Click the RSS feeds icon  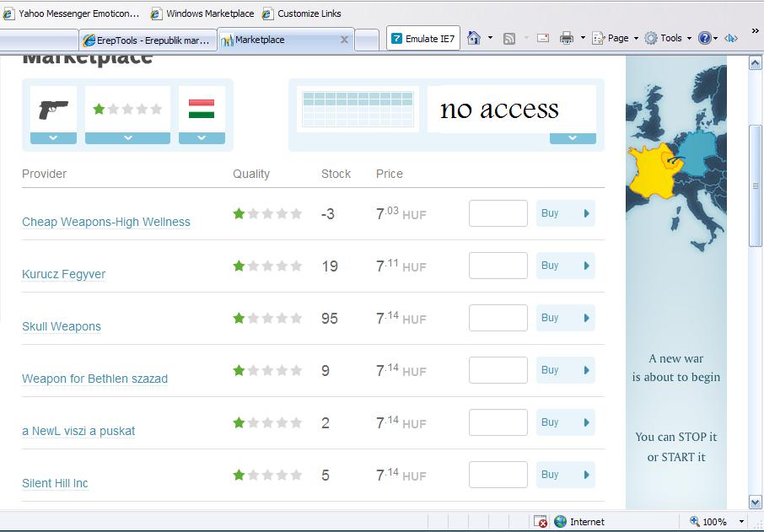point(508,39)
